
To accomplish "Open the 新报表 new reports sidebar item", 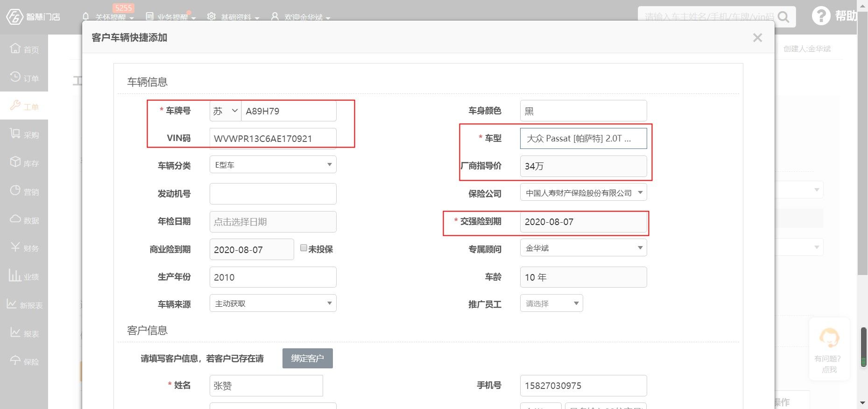I will tap(24, 305).
